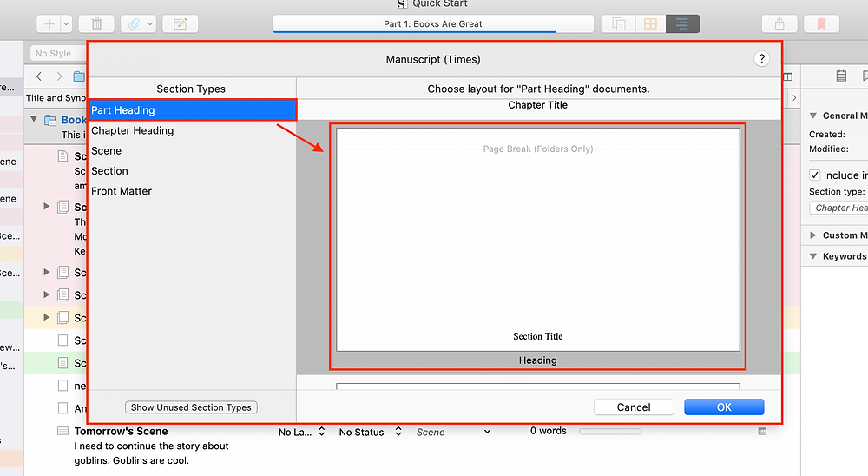Click the Trash icon in toolbar
The height and width of the screenshot is (476, 868).
point(97,23)
